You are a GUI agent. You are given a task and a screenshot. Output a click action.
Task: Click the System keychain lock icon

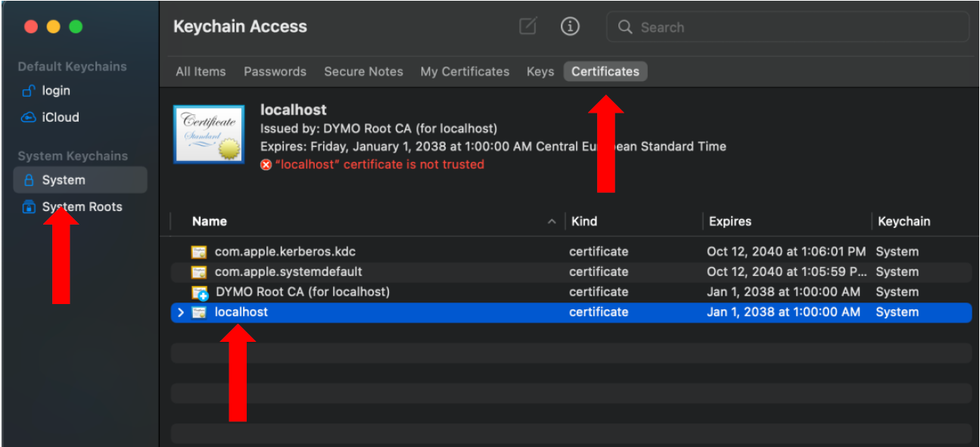(x=29, y=180)
